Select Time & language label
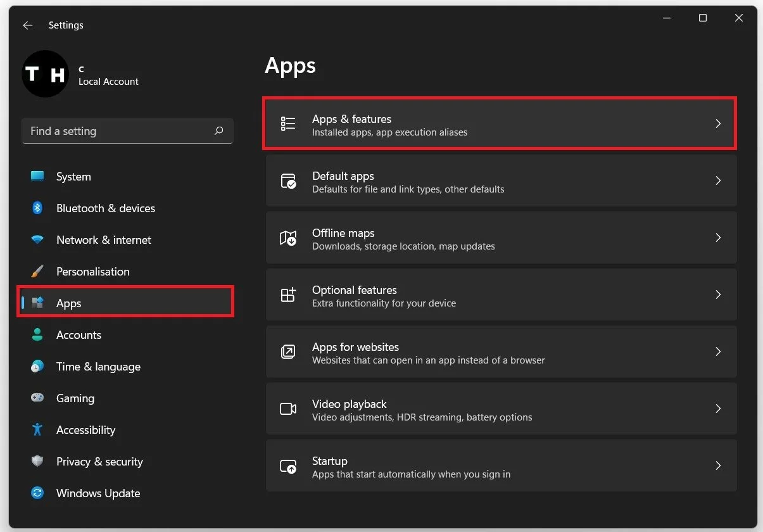Screen dimensions: 763x532 point(98,367)
